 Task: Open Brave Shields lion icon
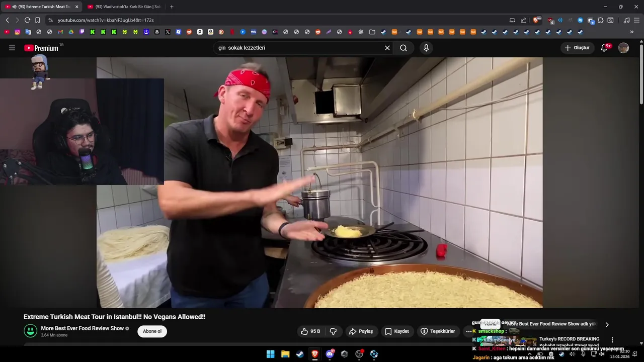pos(536,20)
